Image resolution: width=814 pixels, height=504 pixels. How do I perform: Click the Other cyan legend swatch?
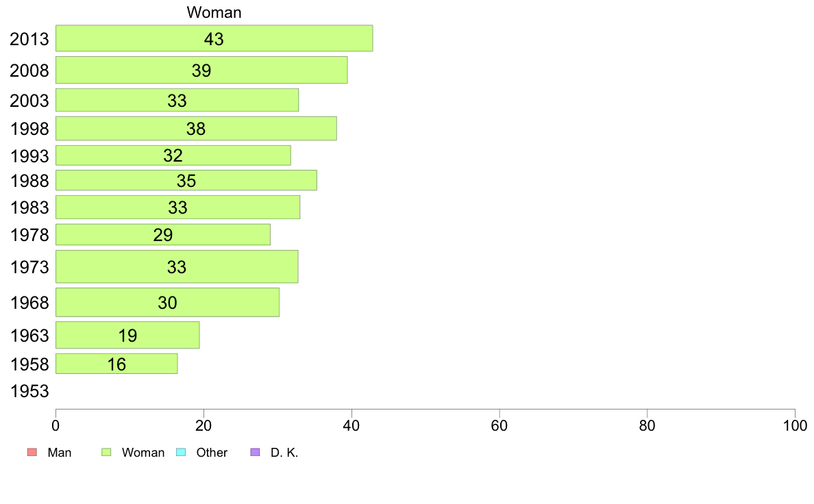(x=181, y=452)
